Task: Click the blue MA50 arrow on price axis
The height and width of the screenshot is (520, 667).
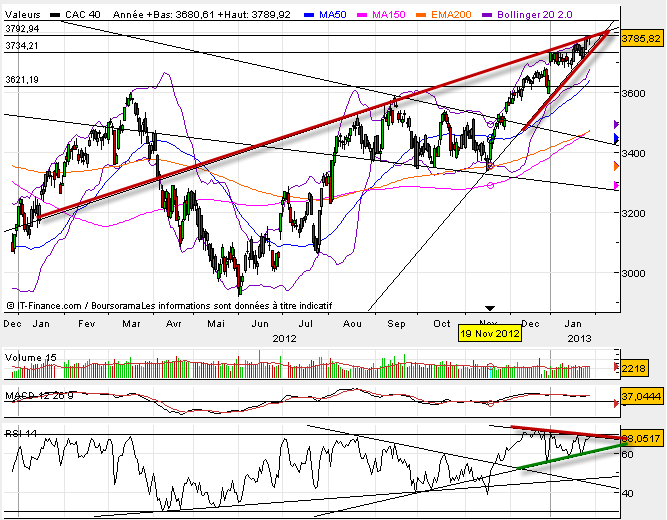Action: (x=616, y=138)
